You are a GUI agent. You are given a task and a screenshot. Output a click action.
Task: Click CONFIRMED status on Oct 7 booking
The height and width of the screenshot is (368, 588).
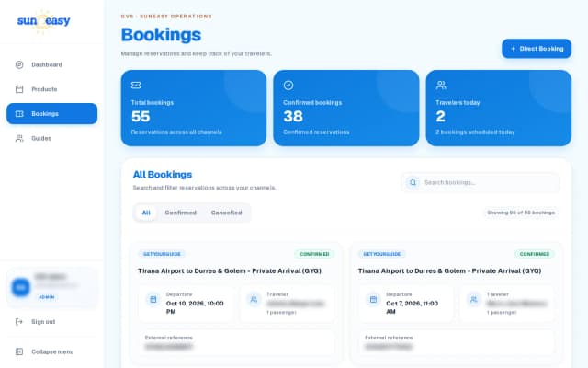pos(535,254)
